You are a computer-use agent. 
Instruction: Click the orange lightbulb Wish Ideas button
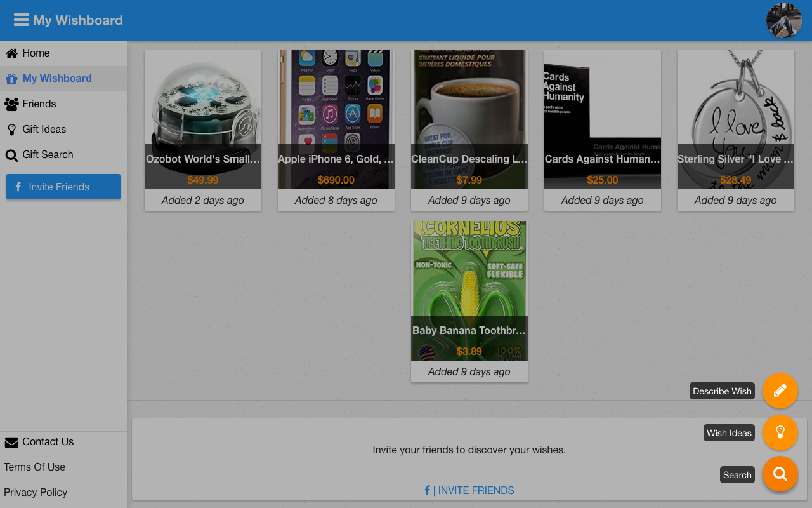pyautogui.click(x=780, y=432)
